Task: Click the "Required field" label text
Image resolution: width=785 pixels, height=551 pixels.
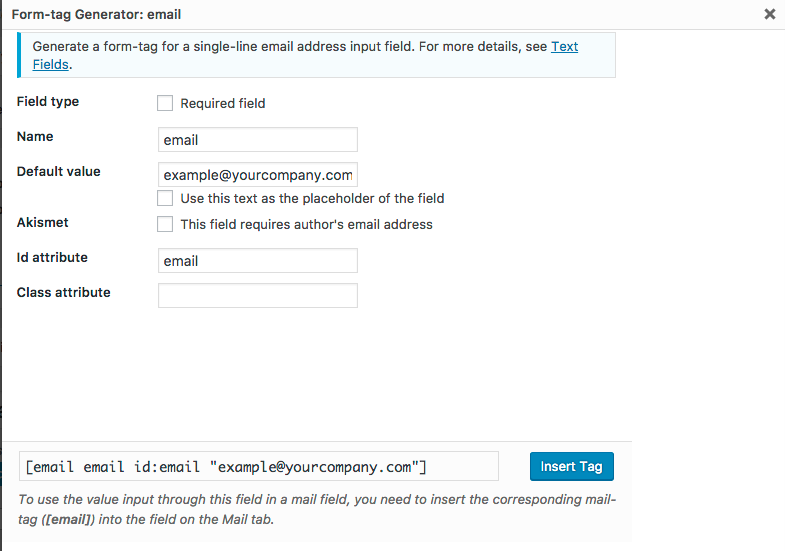Action: [x=223, y=104]
